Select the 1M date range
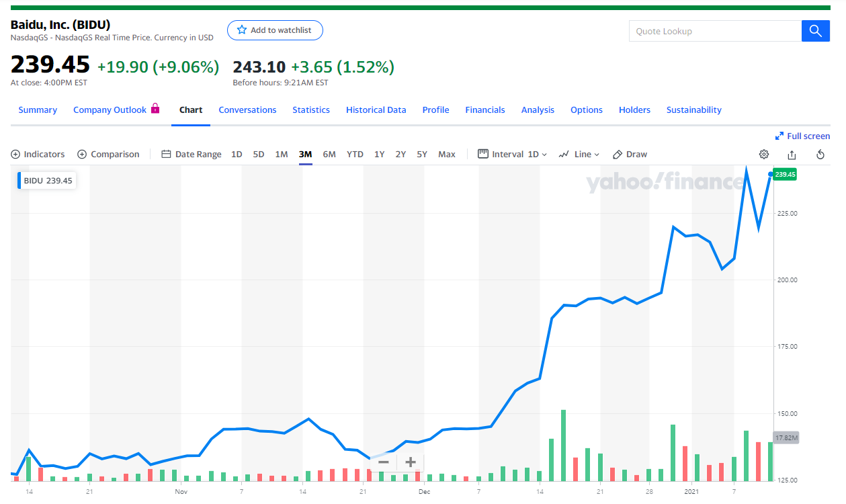 pos(282,155)
